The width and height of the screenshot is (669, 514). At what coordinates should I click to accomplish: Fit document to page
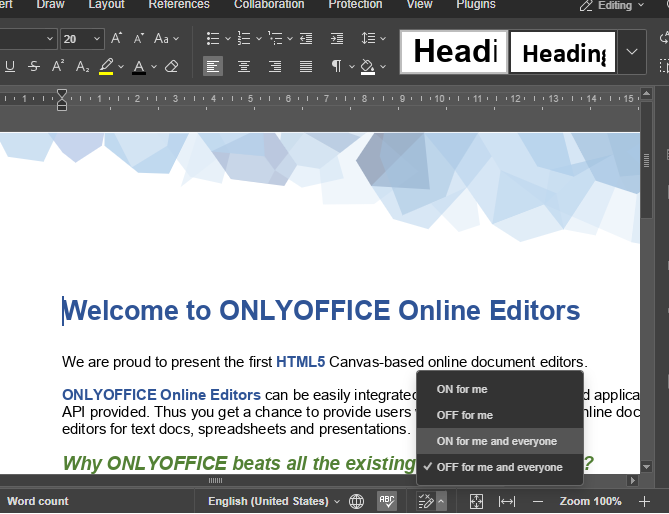click(476, 501)
